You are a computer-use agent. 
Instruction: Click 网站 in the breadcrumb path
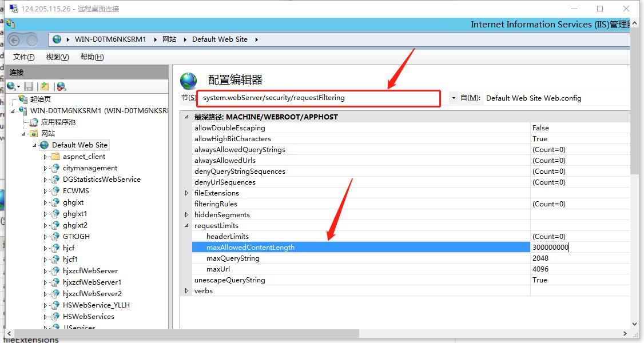coord(169,39)
